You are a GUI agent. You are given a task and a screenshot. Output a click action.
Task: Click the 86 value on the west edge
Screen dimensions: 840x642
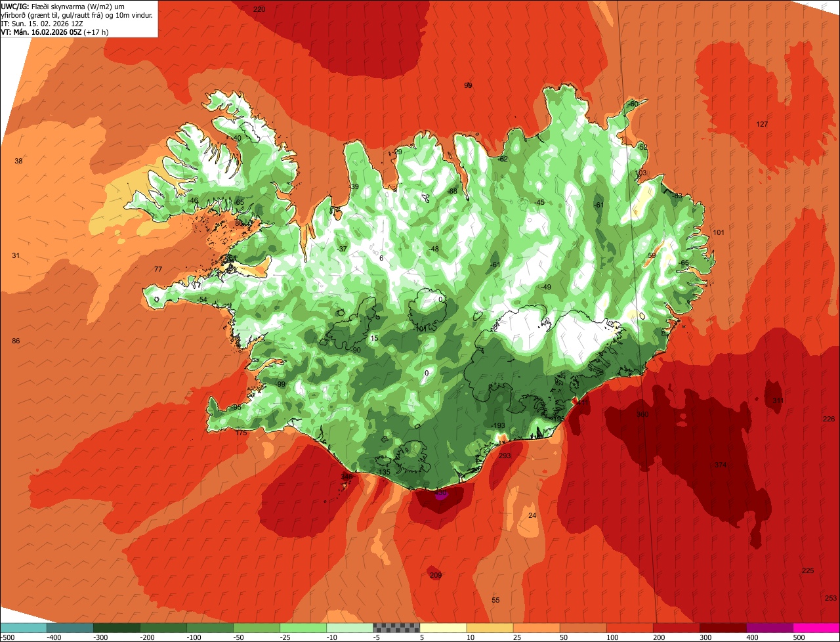click(x=16, y=341)
